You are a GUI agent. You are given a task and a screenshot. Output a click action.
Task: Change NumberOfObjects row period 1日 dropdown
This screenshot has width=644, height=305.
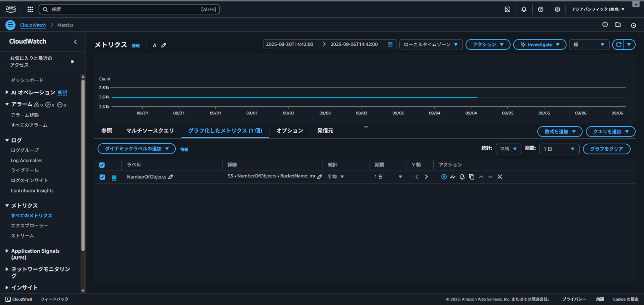(x=388, y=177)
